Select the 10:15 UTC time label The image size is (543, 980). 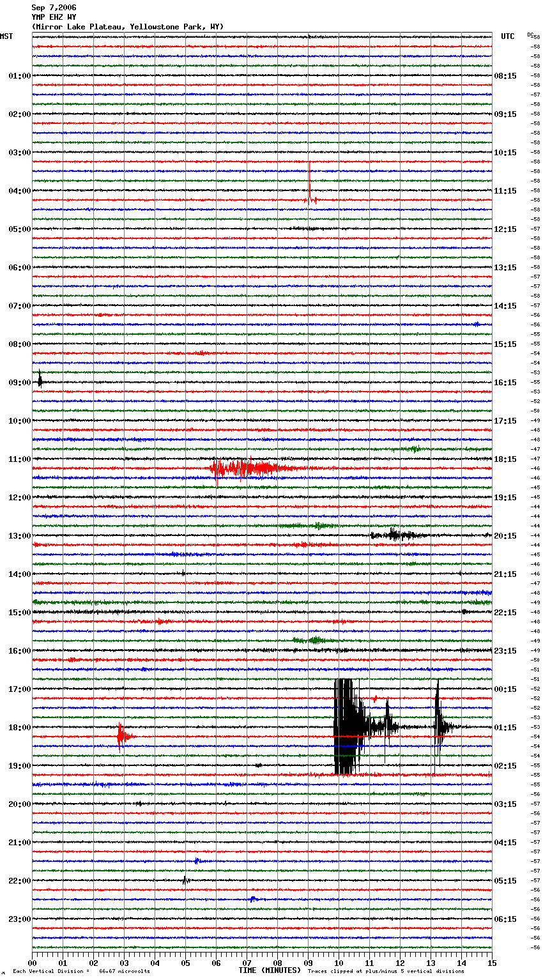[505, 153]
